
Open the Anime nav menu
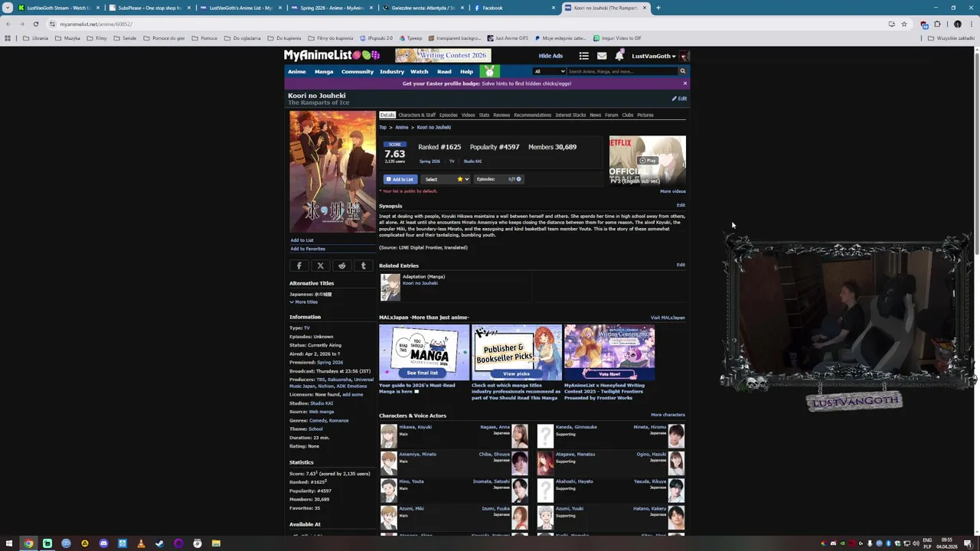point(296,71)
